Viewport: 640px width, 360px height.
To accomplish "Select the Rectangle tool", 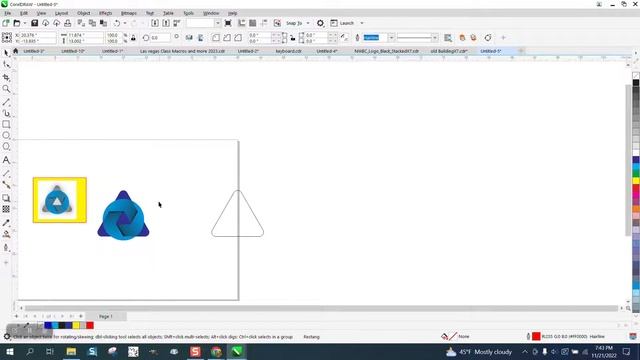I will coord(6,124).
